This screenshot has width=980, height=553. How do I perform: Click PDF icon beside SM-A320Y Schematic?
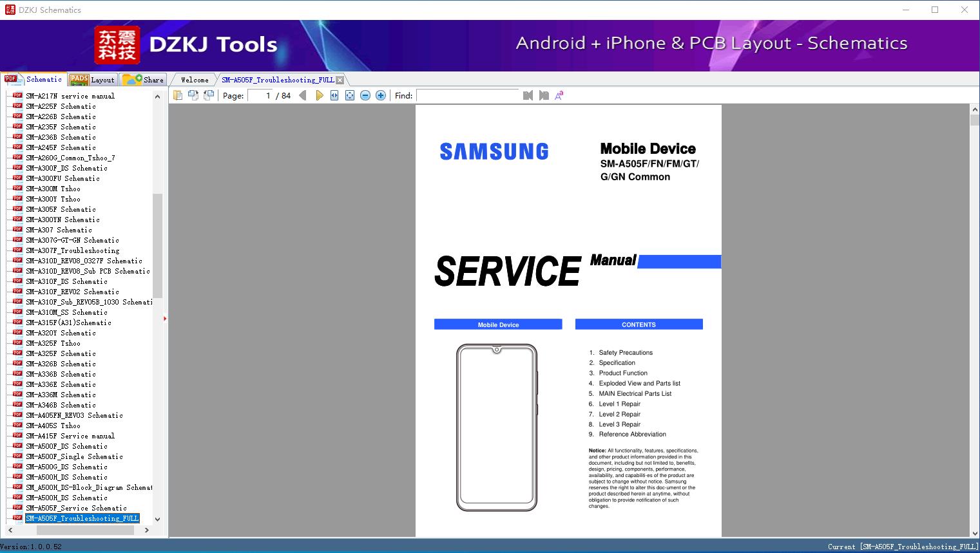click(x=17, y=332)
